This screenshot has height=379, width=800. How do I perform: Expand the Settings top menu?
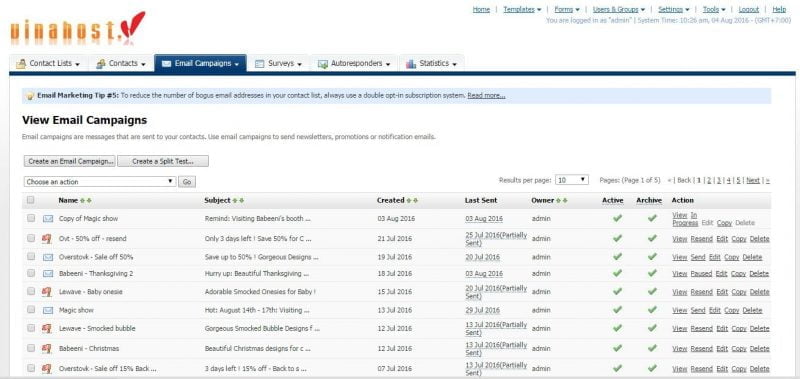click(x=673, y=9)
